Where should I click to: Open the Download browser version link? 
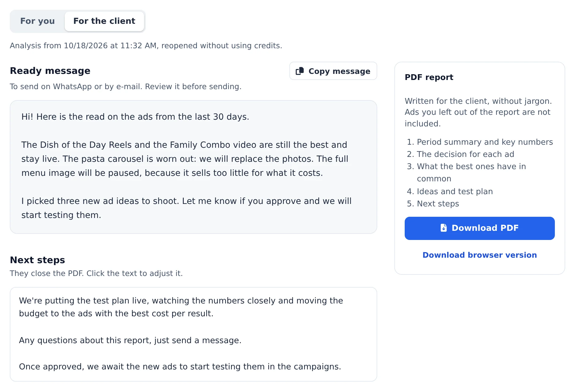[x=480, y=255]
